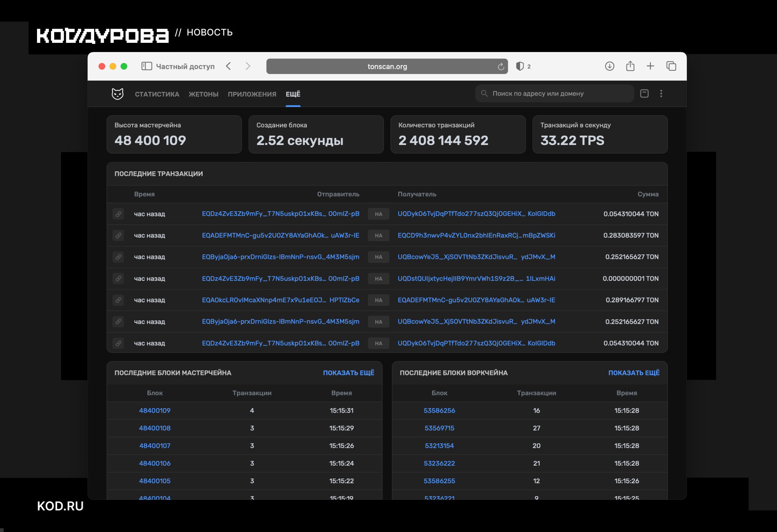Open link icon for 0.283083597 TON row
Screen dimensions: 777x532
point(118,235)
